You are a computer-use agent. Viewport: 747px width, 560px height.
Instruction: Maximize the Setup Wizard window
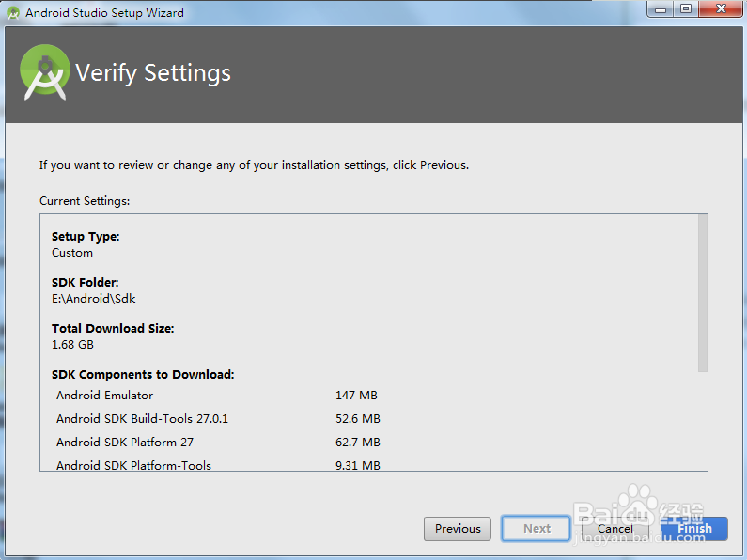(x=686, y=9)
